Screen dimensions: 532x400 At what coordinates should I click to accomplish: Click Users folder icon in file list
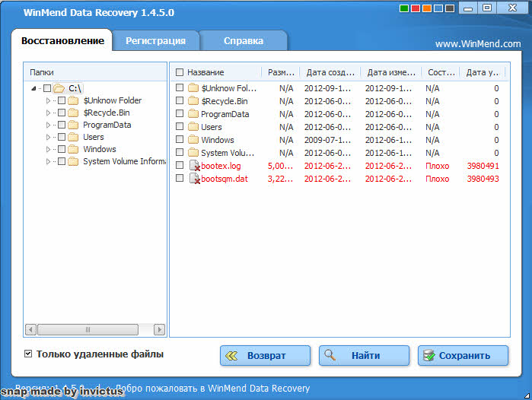tap(193, 127)
